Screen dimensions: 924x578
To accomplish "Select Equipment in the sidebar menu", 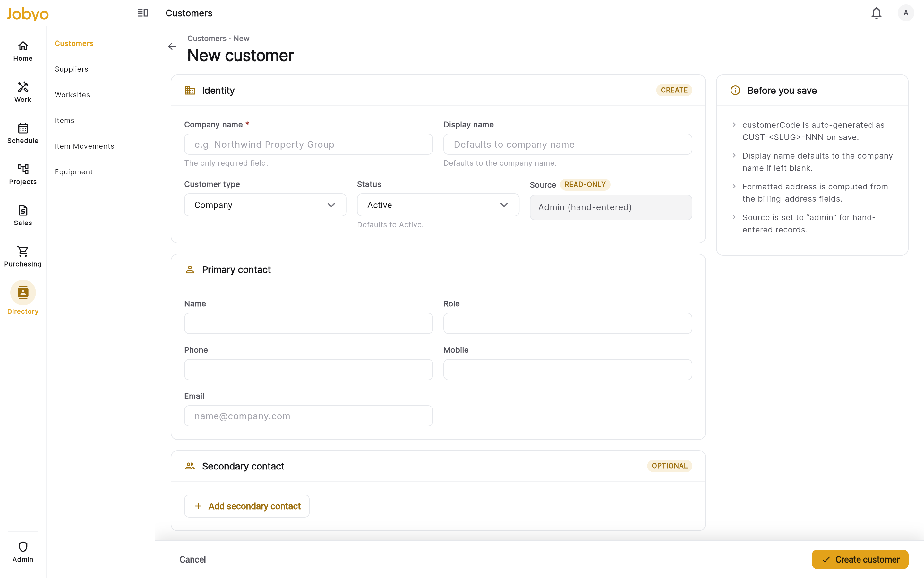I will point(74,172).
